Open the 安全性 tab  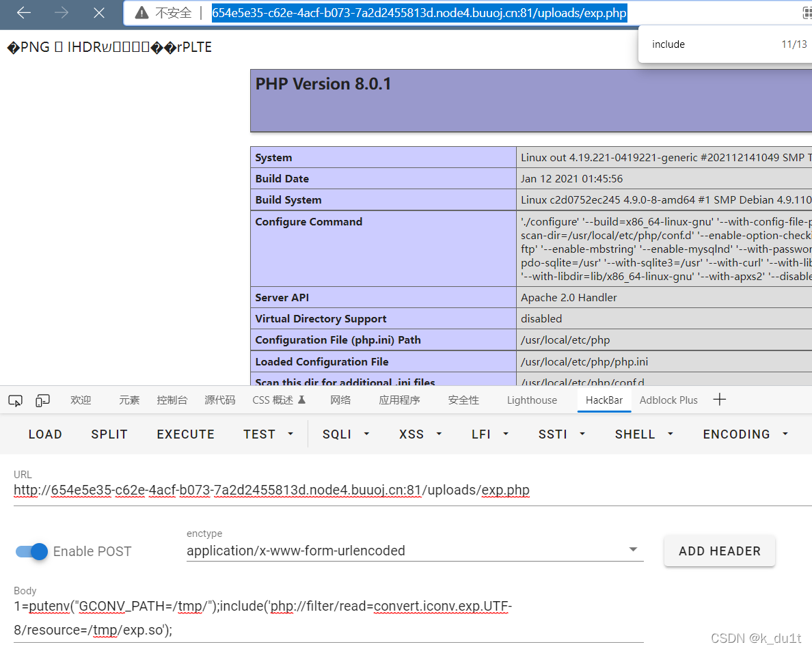point(463,400)
